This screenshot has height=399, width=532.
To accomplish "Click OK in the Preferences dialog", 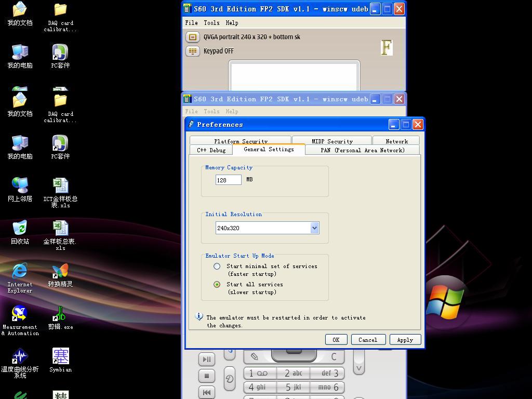I will click(336, 340).
